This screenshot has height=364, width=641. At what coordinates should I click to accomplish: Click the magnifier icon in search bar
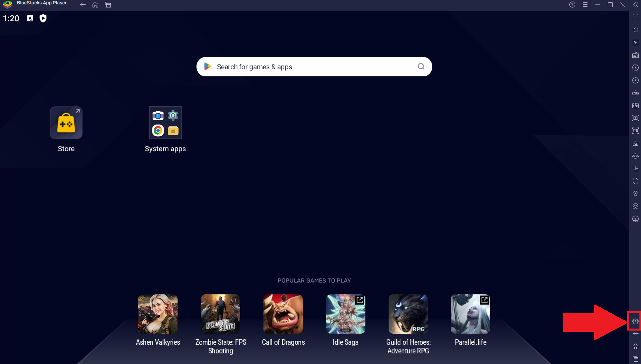point(421,67)
